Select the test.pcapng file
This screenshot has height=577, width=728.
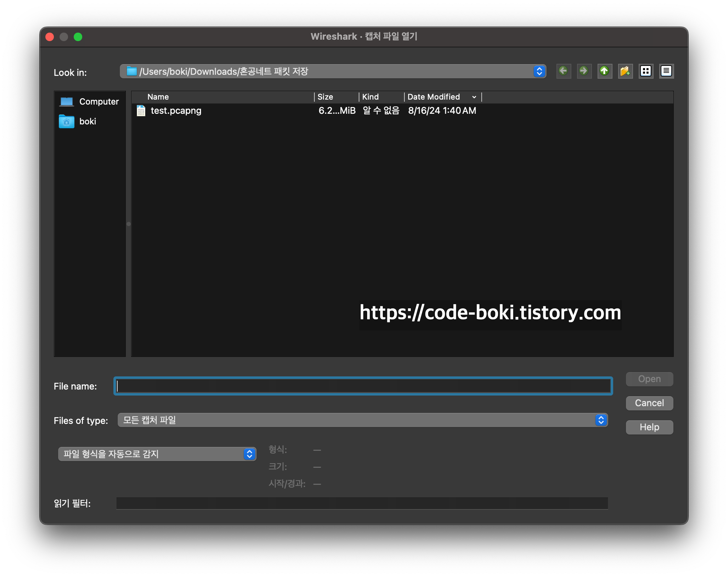click(176, 111)
